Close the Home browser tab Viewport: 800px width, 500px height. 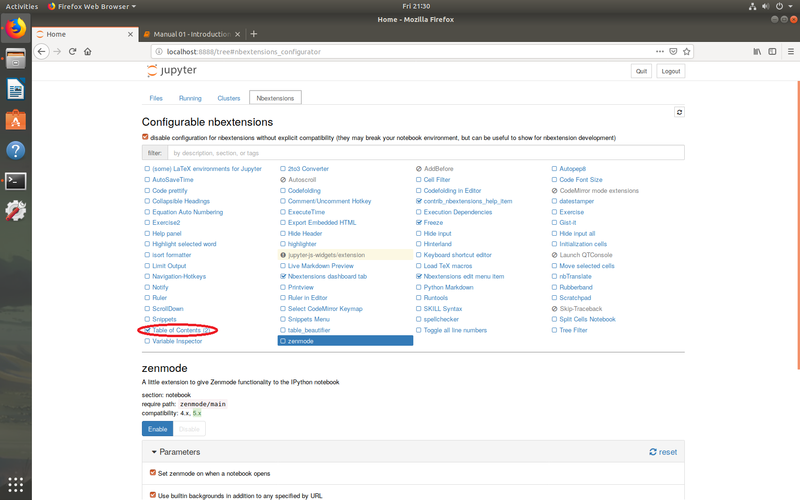(x=130, y=34)
